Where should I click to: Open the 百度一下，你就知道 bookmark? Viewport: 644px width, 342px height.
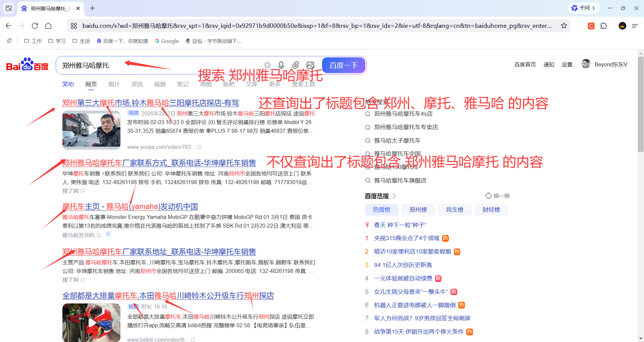122,41
